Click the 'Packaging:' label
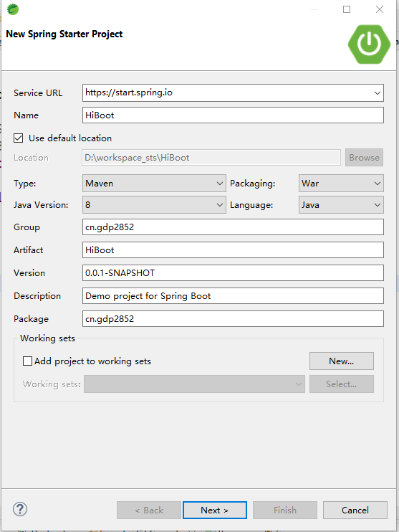Viewport: 399px width, 532px height. point(253,184)
